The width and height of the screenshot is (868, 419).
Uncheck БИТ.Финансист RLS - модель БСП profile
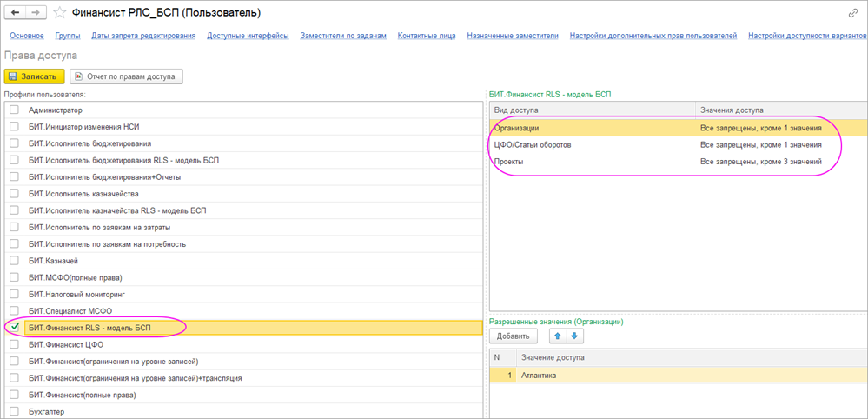pyautogui.click(x=14, y=327)
